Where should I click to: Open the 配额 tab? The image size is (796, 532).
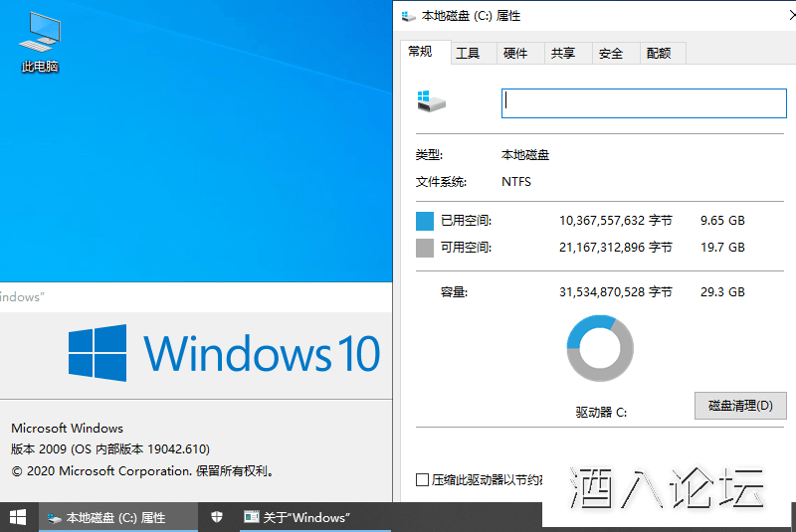click(664, 54)
